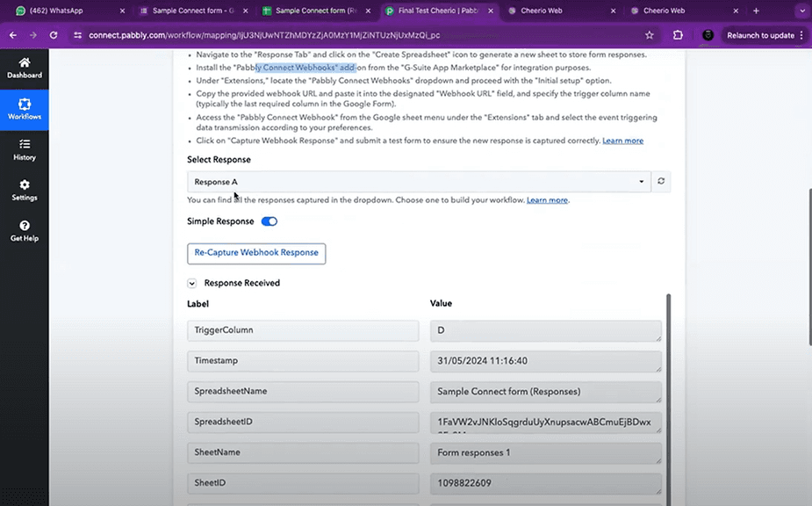This screenshot has height=506, width=812.
Task: Reload the page with the browser refresh icon
Action: (x=54, y=35)
